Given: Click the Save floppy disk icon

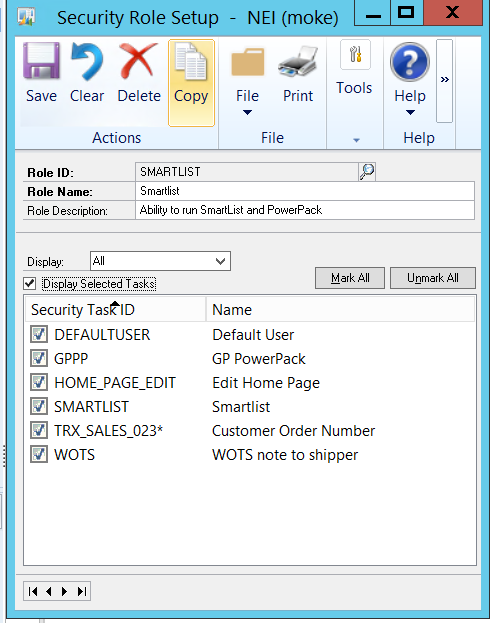Looking at the screenshot, I should coord(41,61).
